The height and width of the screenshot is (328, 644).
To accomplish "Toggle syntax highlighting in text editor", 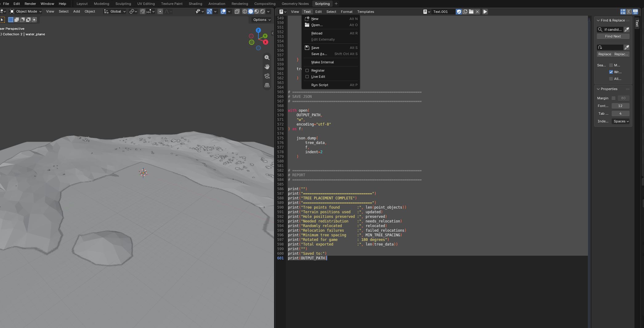I will click(635, 12).
